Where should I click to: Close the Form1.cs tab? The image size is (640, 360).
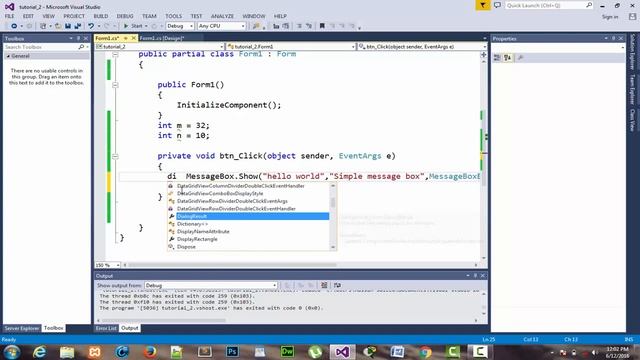[x=133, y=38]
